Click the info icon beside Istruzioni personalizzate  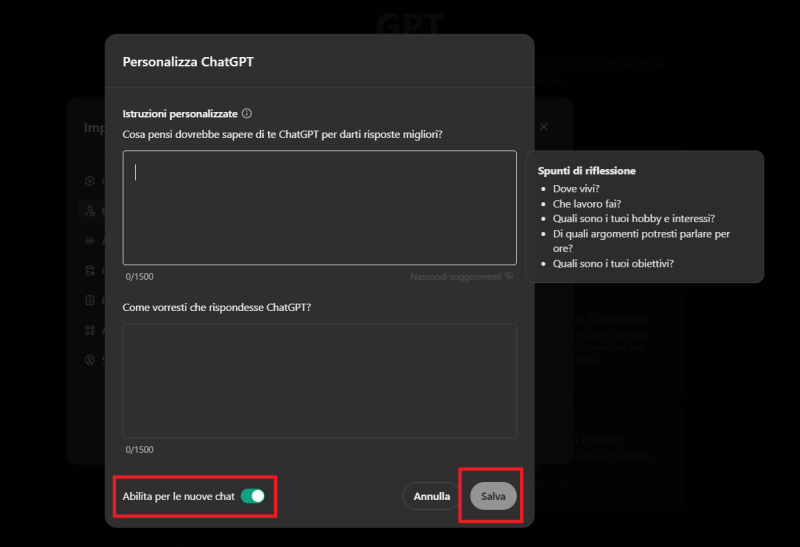click(247, 114)
